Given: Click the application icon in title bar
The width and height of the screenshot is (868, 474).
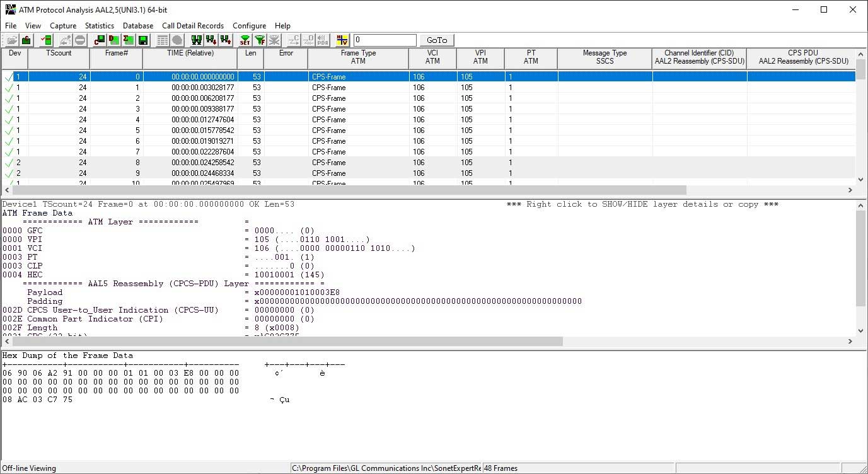Looking at the screenshot, I should [x=10, y=9].
